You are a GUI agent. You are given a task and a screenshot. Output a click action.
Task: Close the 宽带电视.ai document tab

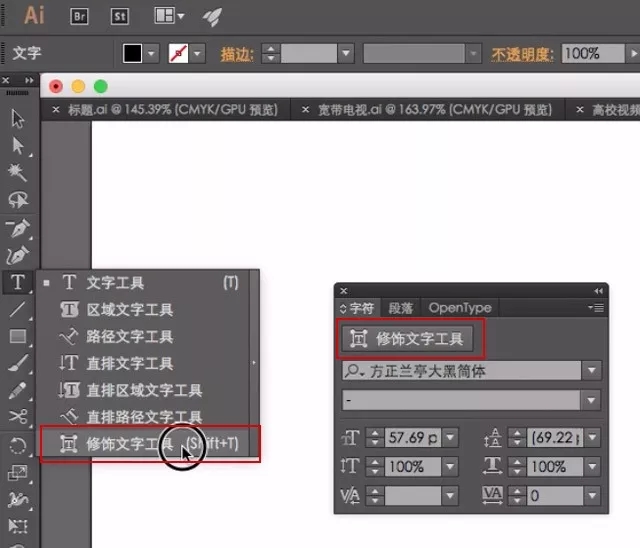(x=305, y=109)
